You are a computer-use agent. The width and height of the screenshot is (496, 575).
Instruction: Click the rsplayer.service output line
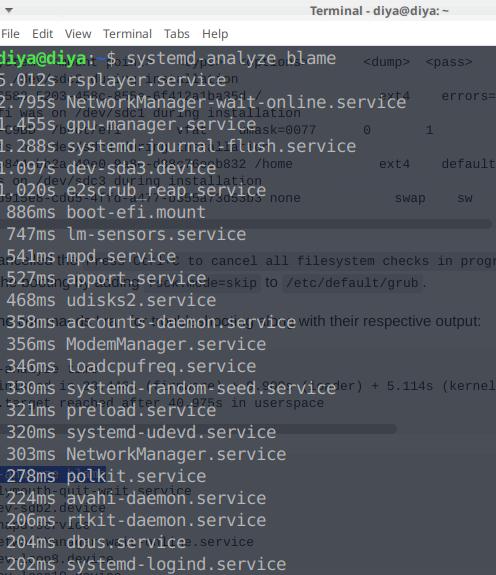tap(113, 80)
